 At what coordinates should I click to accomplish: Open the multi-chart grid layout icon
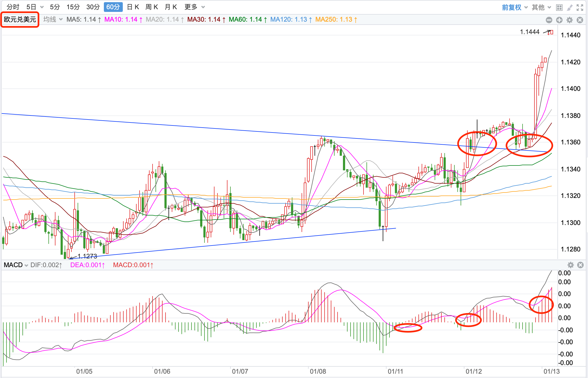pyautogui.click(x=559, y=7)
